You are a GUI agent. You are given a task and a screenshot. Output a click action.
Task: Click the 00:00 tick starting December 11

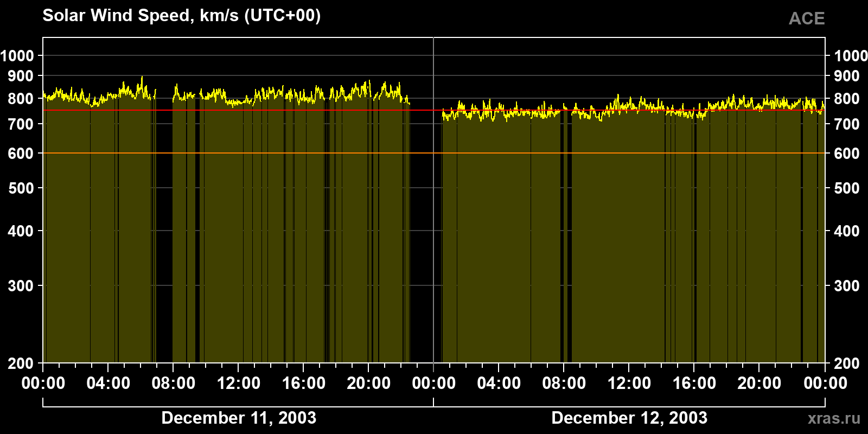coord(43,384)
